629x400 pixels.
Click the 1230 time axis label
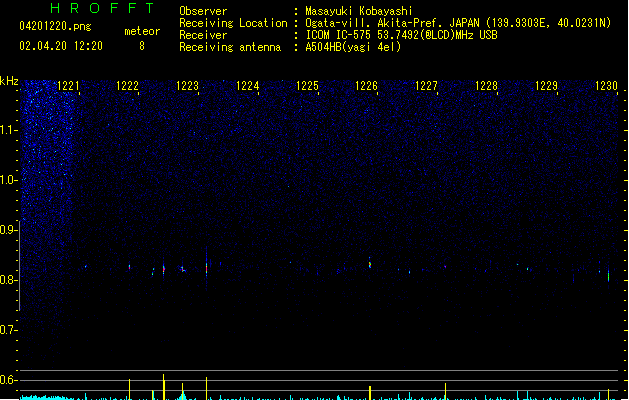point(606,86)
